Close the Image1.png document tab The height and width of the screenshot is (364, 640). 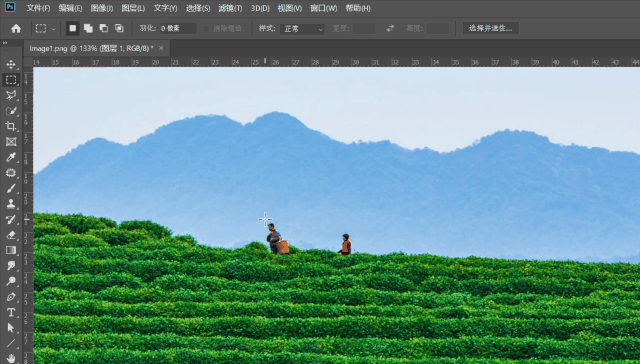(161, 48)
